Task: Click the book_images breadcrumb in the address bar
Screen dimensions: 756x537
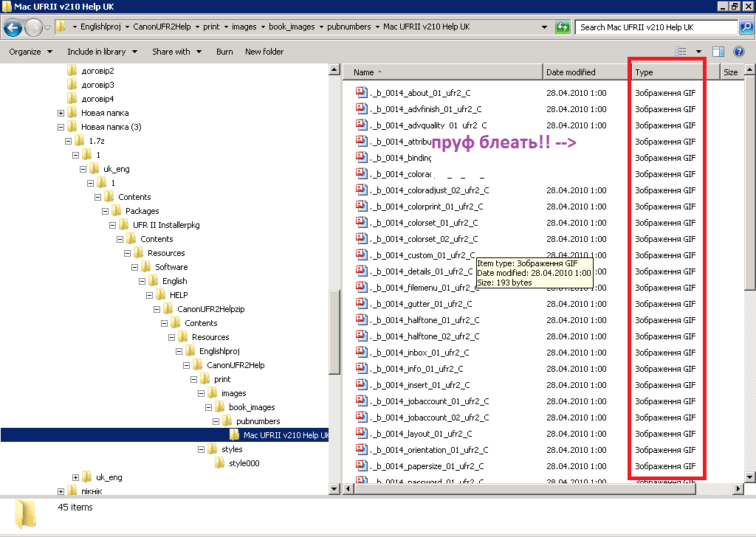Action: 292,27
